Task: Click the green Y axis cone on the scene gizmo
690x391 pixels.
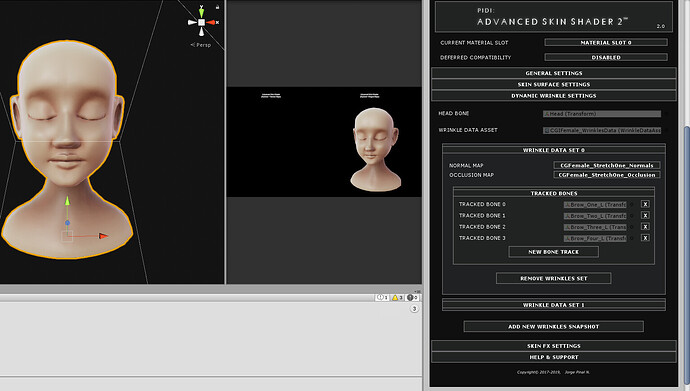Action: (201, 13)
